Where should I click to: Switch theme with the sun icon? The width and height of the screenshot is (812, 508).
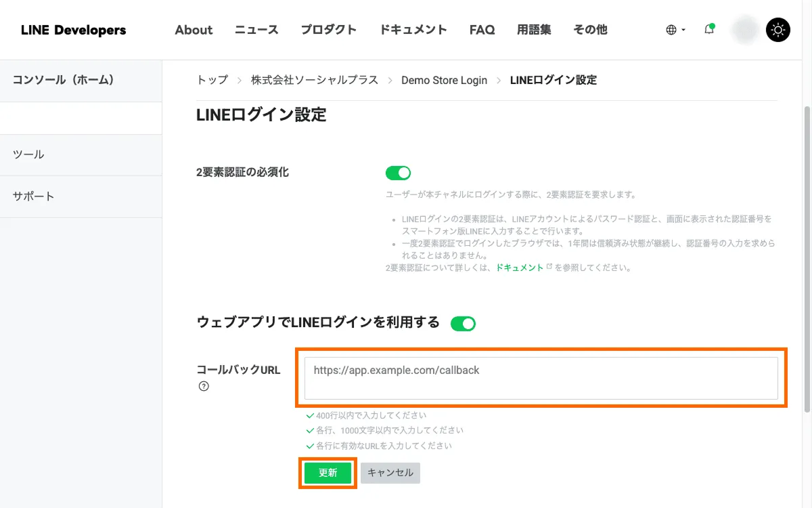[x=778, y=30]
